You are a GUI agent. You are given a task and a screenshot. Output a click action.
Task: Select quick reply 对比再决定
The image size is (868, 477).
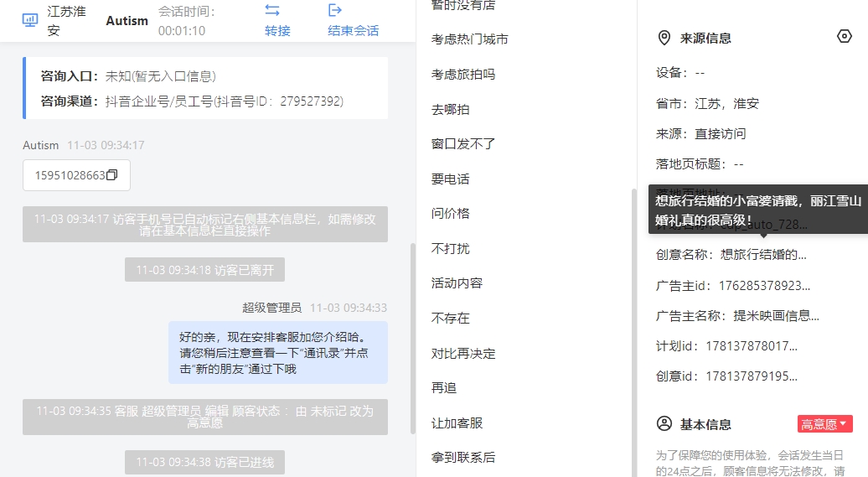pyautogui.click(x=463, y=354)
